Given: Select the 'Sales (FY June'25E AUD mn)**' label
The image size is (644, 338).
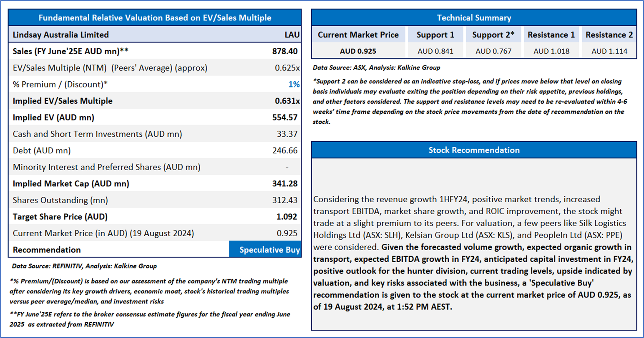Looking at the screenshot, I should pos(70,51).
